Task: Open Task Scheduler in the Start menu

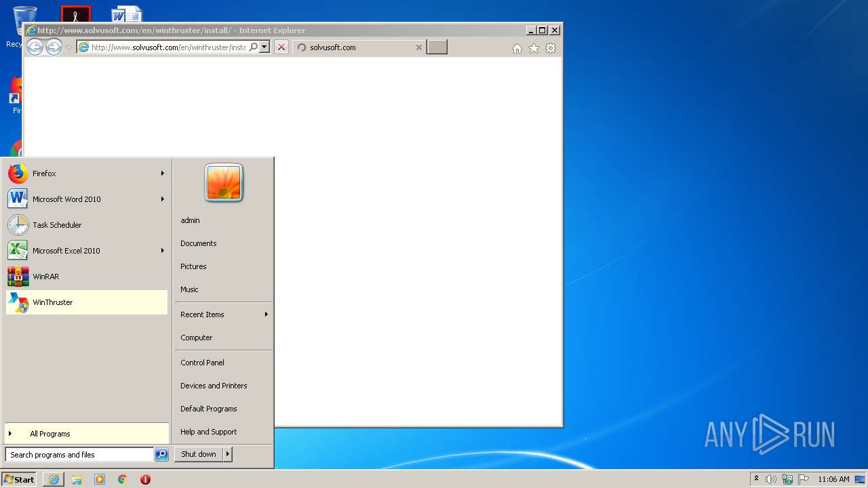Action: pyautogui.click(x=86, y=225)
